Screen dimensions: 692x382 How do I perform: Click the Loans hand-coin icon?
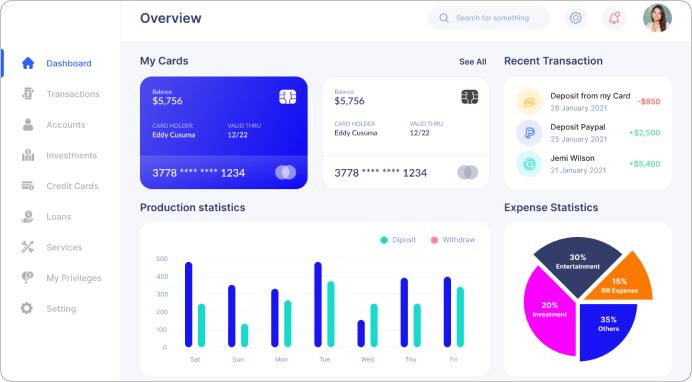point(28,217)
